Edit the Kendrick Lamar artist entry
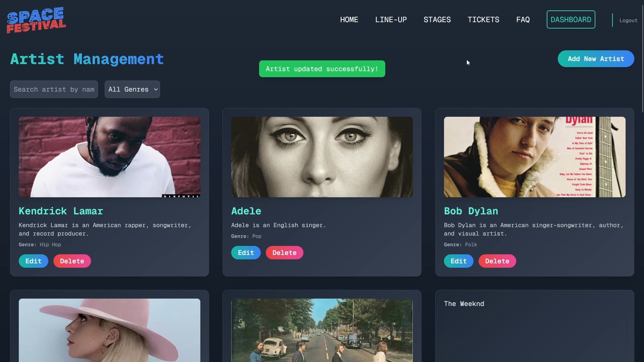 (33, 261)
